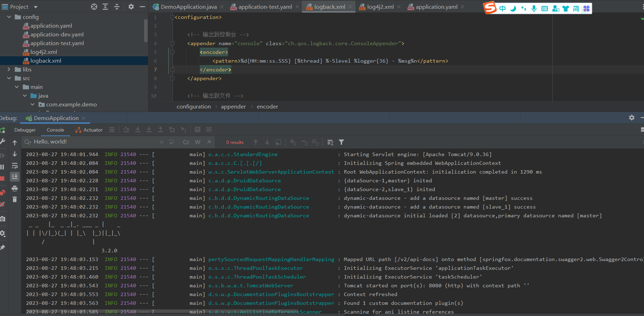This screenshot has height=316, width=644.
Task: Click the print console output icon
Action: tap(15, 189)
